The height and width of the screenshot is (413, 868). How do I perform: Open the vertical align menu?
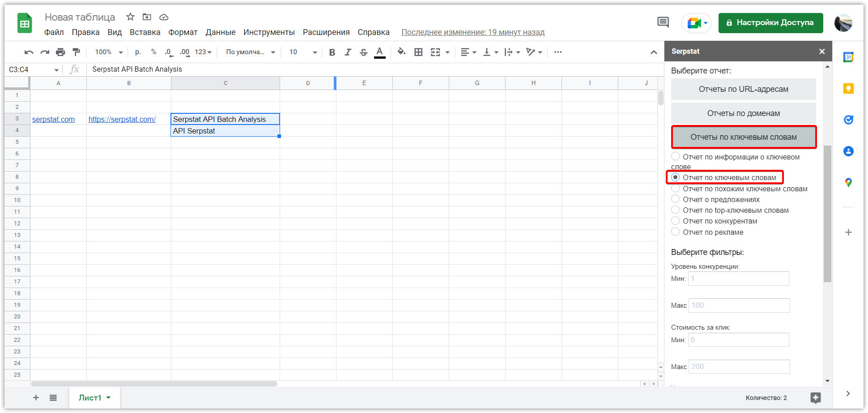491,52
